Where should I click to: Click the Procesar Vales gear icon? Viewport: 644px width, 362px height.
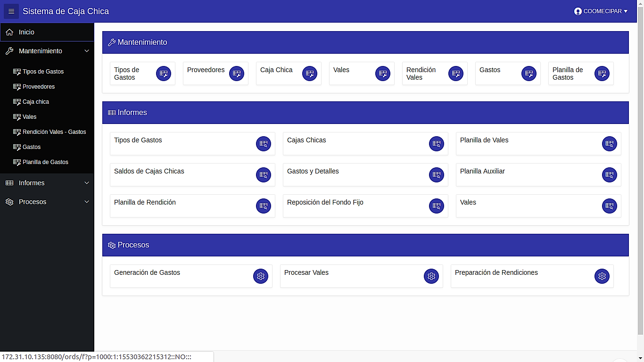pyautogui.click(x=431, y=276)
